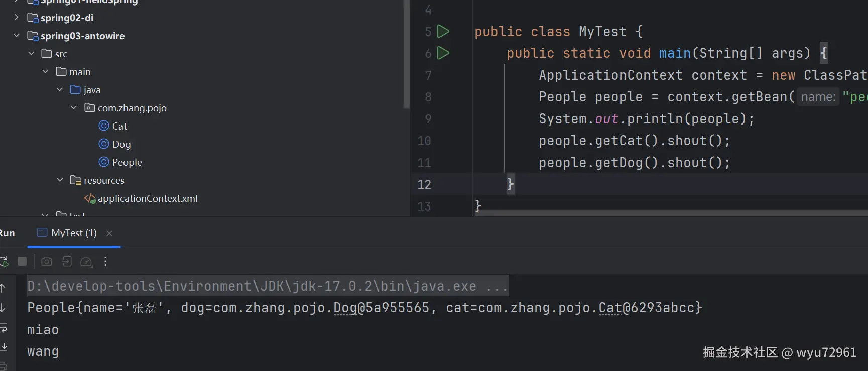Collapse the main folder chevron

45,71
